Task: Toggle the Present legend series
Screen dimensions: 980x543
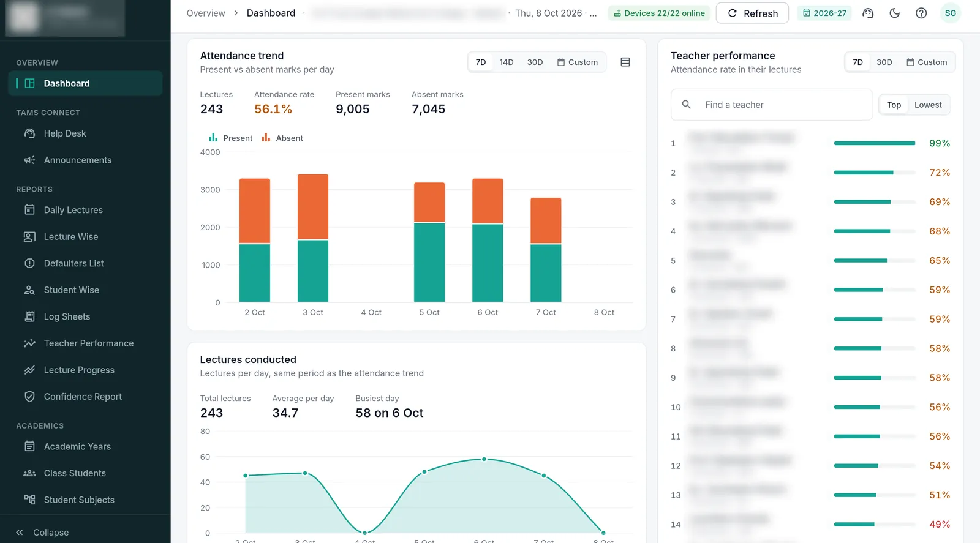Action: point(231,138)
